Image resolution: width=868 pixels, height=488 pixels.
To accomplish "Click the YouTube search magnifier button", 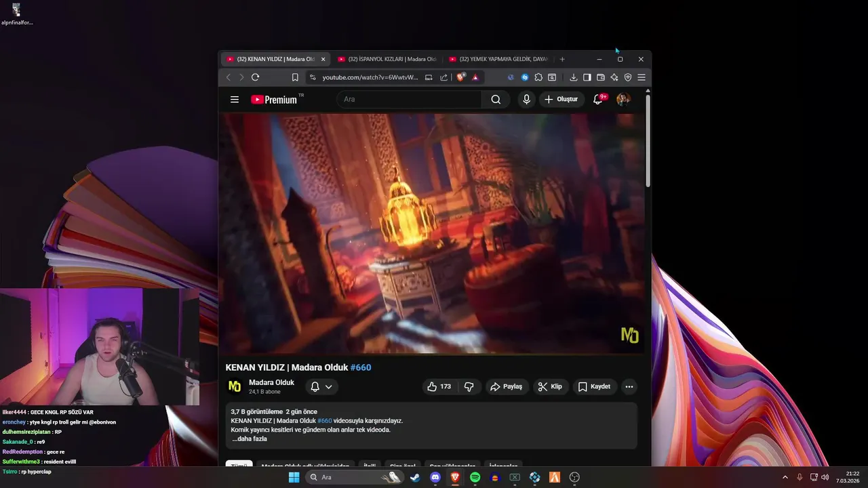I will point(496,100).
